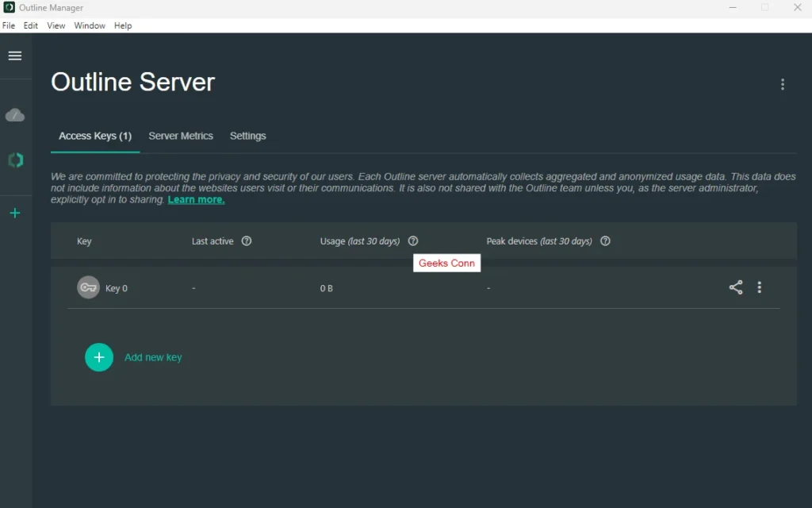Image resolution: width=812 pixels, height=508 pixels.
Task: Click the Peak devices help icon
Action: (605, 241)
